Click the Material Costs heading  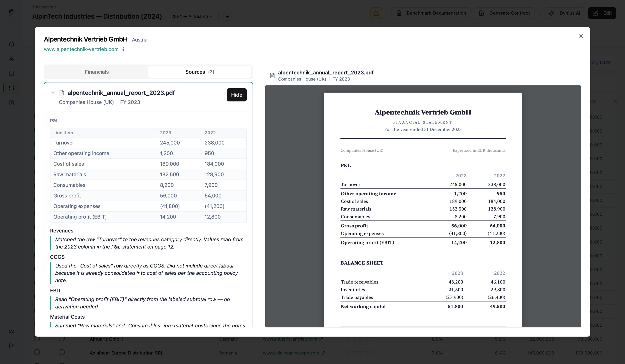click(67, 317)
